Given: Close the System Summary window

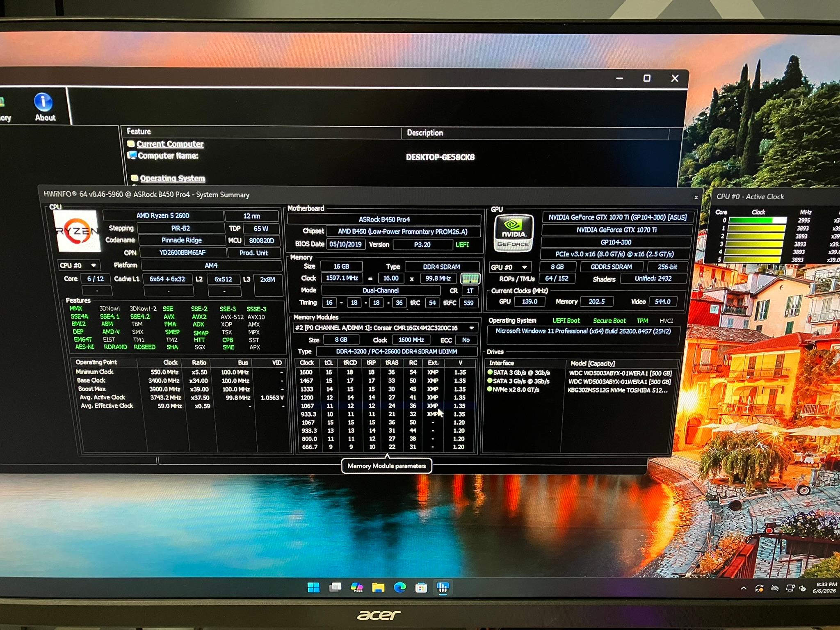Looking at the screenshot, I should point(696,197).
